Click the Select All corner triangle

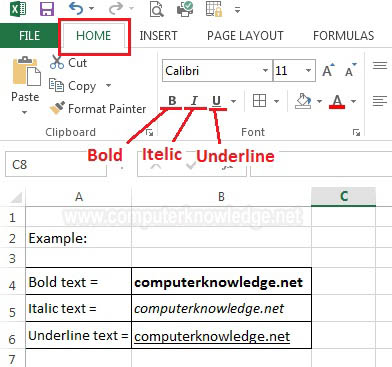pos(15,197)
